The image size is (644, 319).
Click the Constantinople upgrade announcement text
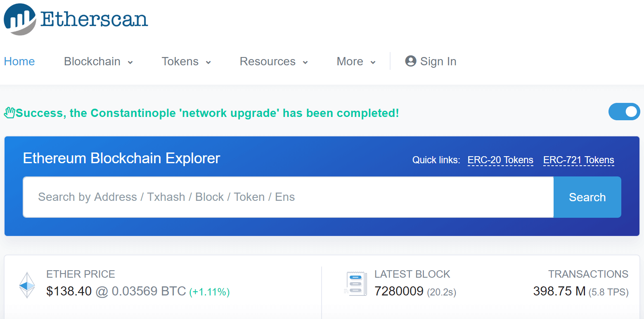207,113
